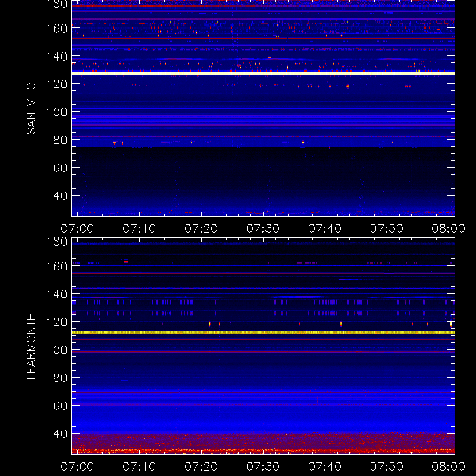
Task: Pick the 180 tick label on Learmonth plot
Action: click(57, 242)
